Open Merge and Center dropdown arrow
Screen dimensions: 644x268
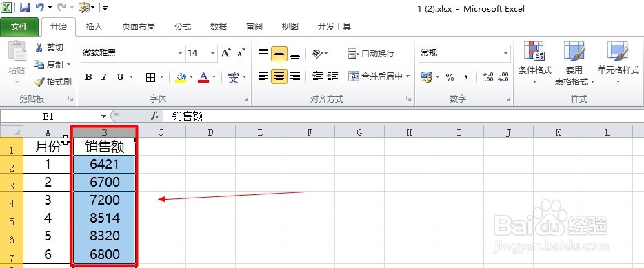pos(407,76)
